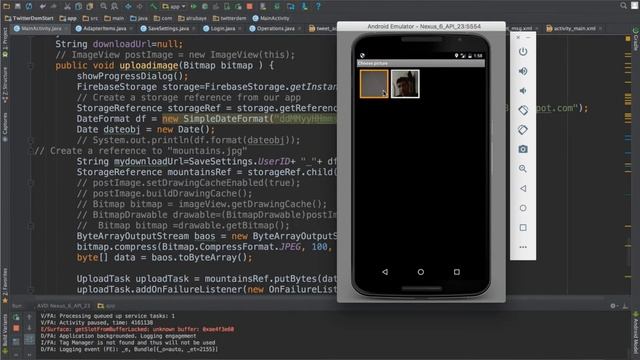
Task: Select the MainActivity breadcrumb
Action: point(271,18)
